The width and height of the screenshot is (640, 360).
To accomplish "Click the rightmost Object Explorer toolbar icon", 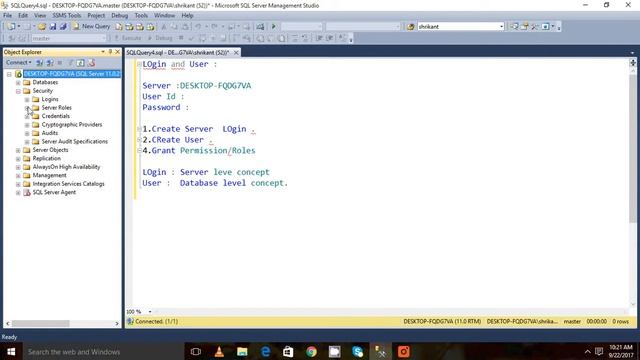I will (91, 63).
